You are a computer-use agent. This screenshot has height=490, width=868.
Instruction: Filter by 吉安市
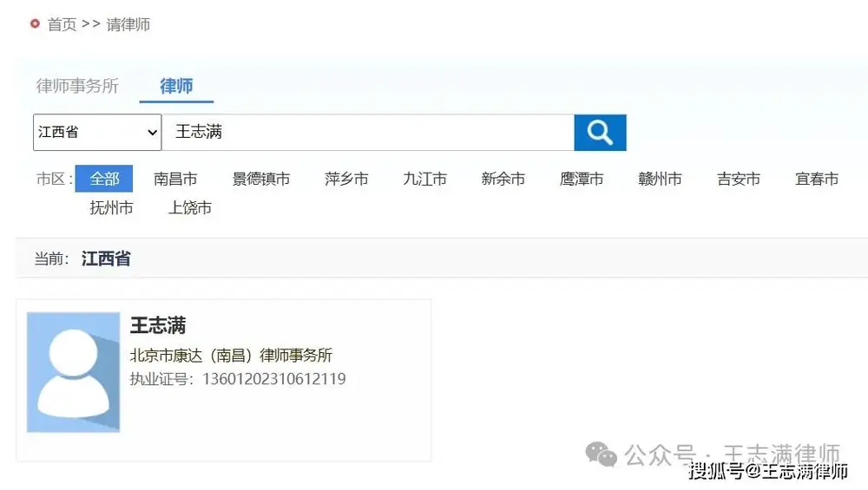(739, 179)
